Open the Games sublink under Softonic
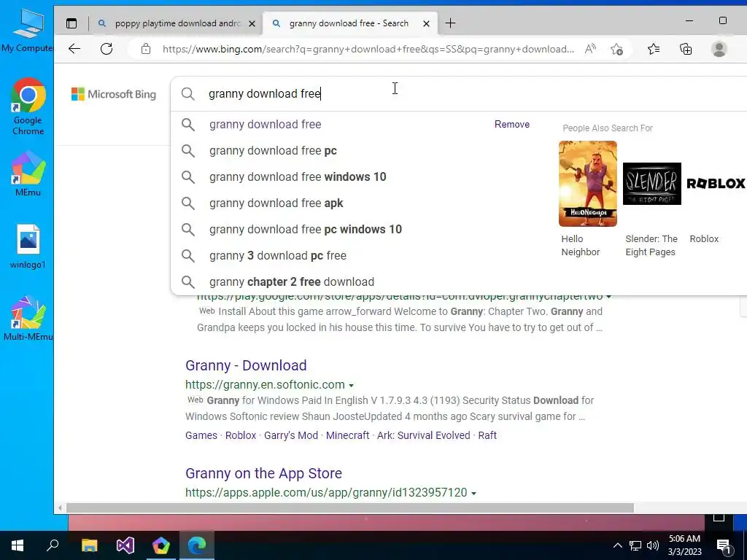The height and width of the screenshot is (560, 747). pos(201,435)
